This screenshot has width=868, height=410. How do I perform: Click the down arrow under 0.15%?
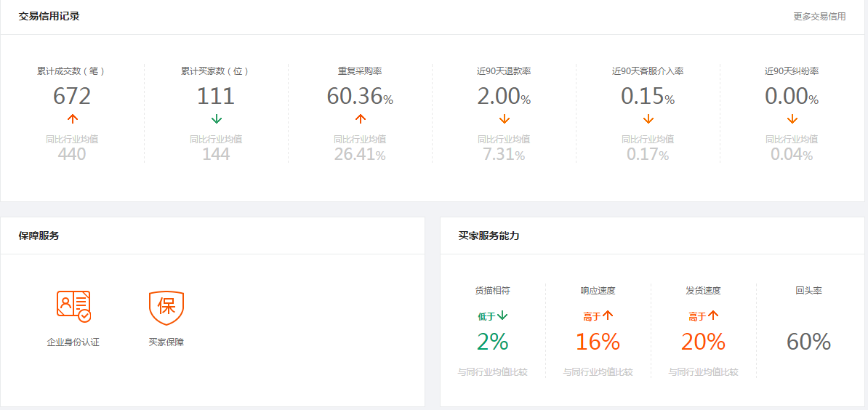pos(648,119)
